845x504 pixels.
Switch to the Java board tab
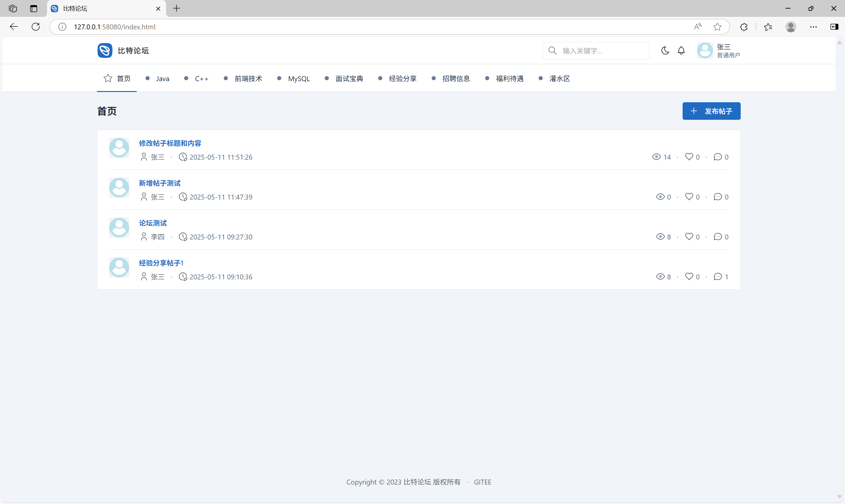[x=162, y=79]
